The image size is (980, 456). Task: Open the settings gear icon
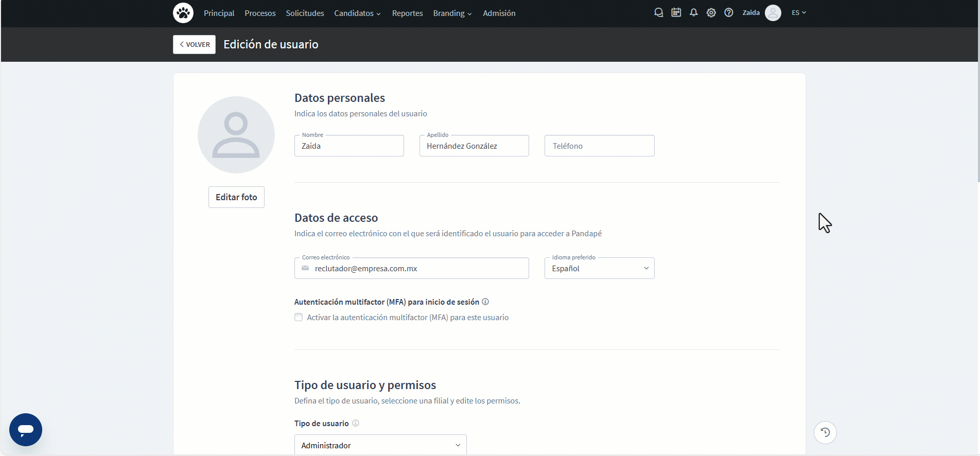[711, 13]
